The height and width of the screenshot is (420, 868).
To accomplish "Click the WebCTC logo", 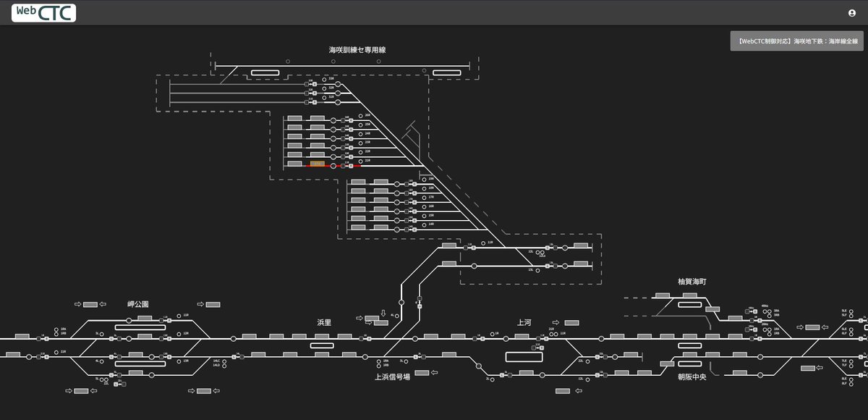I will [43, 12].
